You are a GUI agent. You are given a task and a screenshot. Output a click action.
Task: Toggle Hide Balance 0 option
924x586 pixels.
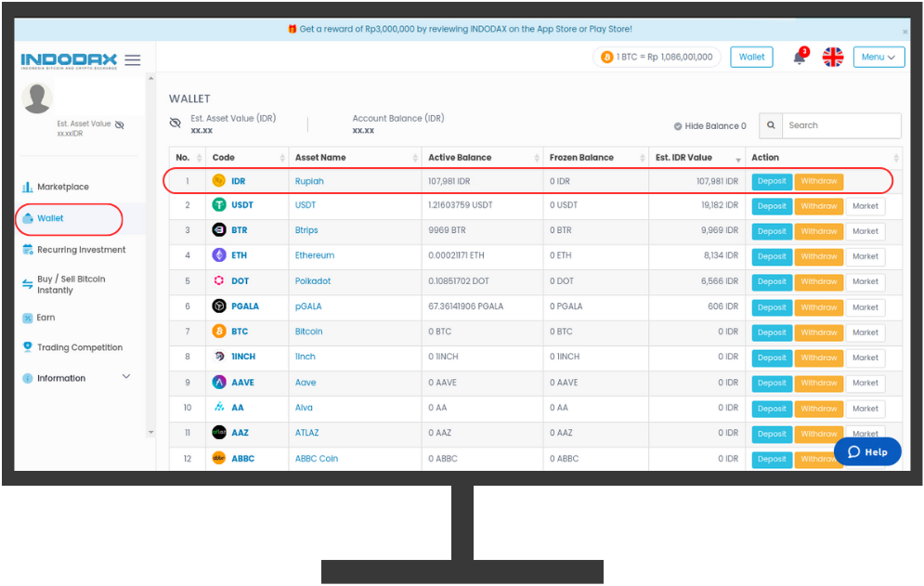pos(709,126)
